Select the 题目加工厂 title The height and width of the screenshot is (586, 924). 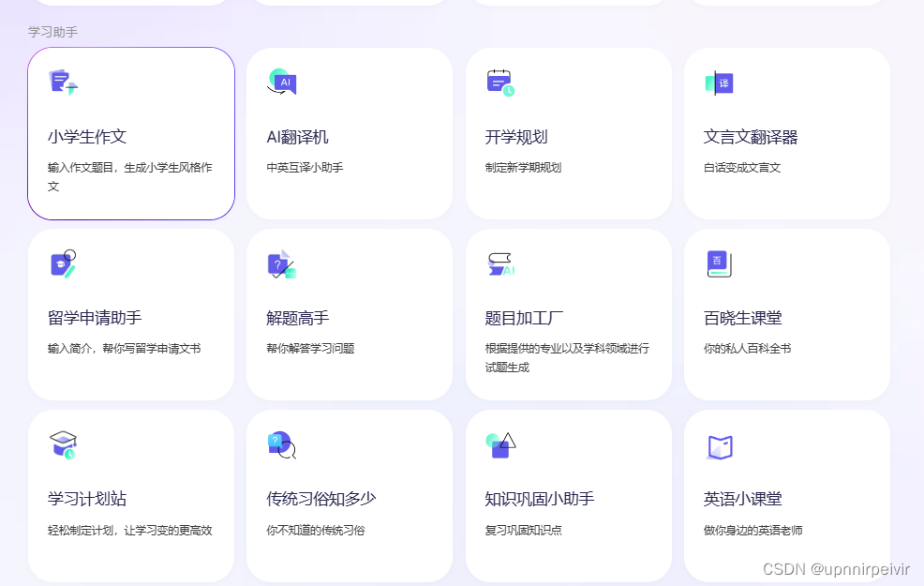pyautogui.click(x=524, y=318)
